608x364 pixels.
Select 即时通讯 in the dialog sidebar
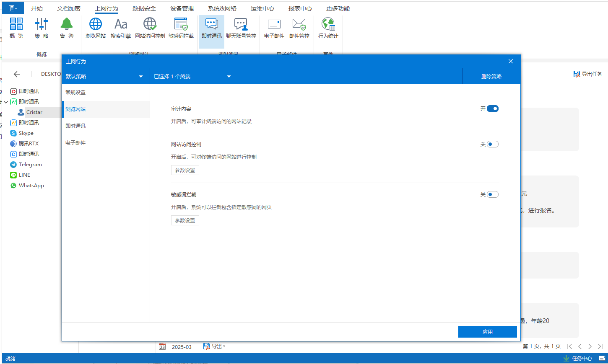point(75,126)
